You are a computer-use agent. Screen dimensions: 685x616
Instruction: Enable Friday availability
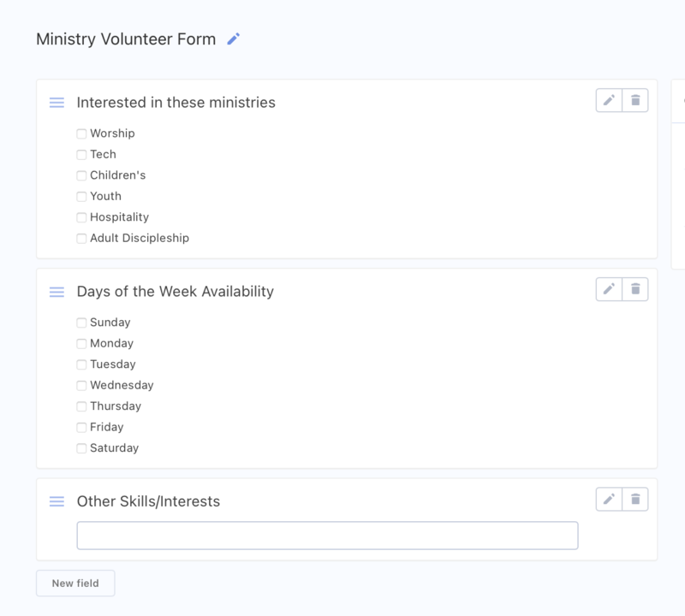(x=81, y=427)
